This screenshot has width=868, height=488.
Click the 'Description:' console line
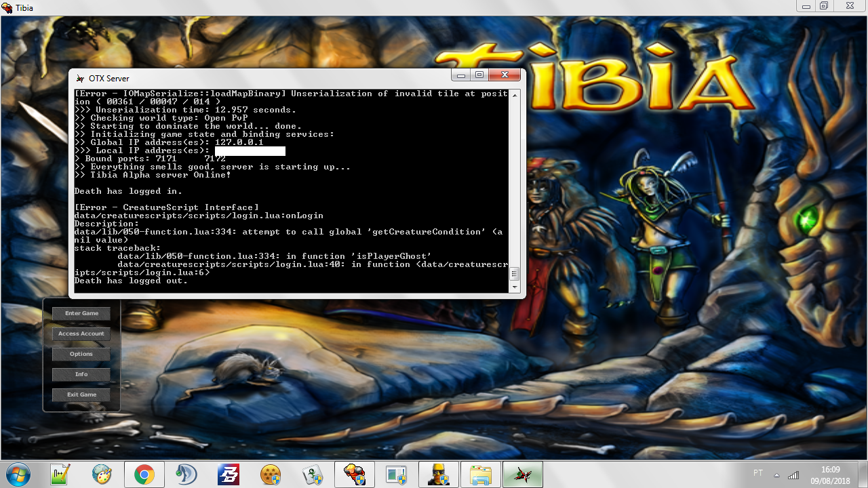106,224
